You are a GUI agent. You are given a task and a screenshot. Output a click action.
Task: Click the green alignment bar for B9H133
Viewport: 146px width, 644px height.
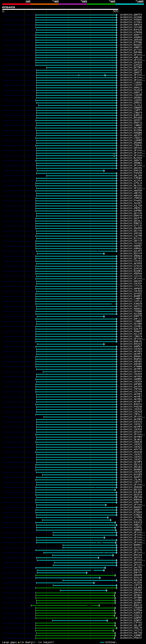(x=65, y=605)
